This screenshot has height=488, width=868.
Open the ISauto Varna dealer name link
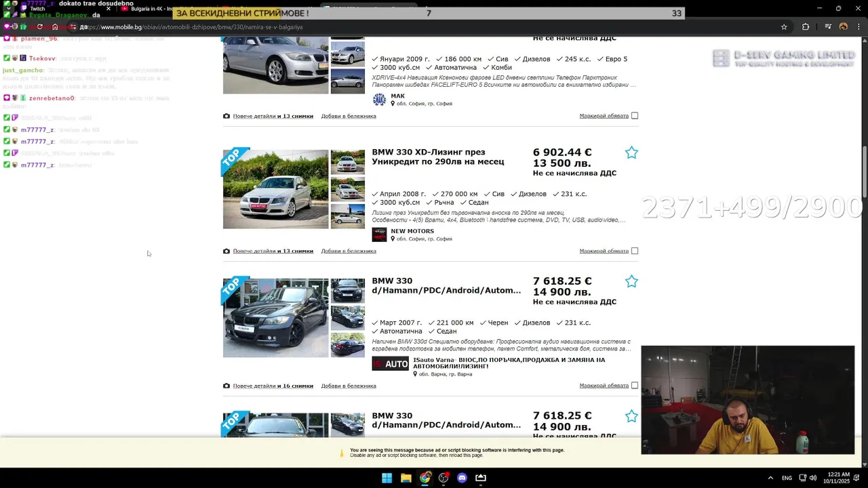[509, 363]
